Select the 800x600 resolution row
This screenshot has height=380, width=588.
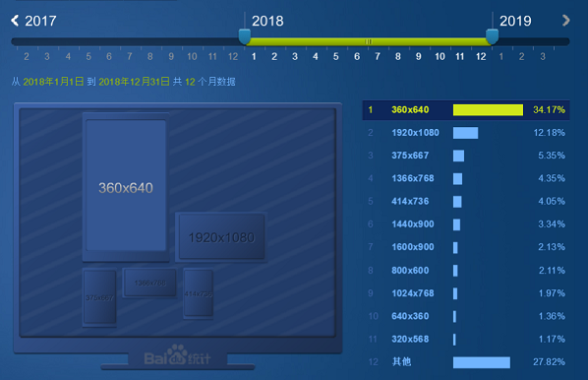[466, 271]
